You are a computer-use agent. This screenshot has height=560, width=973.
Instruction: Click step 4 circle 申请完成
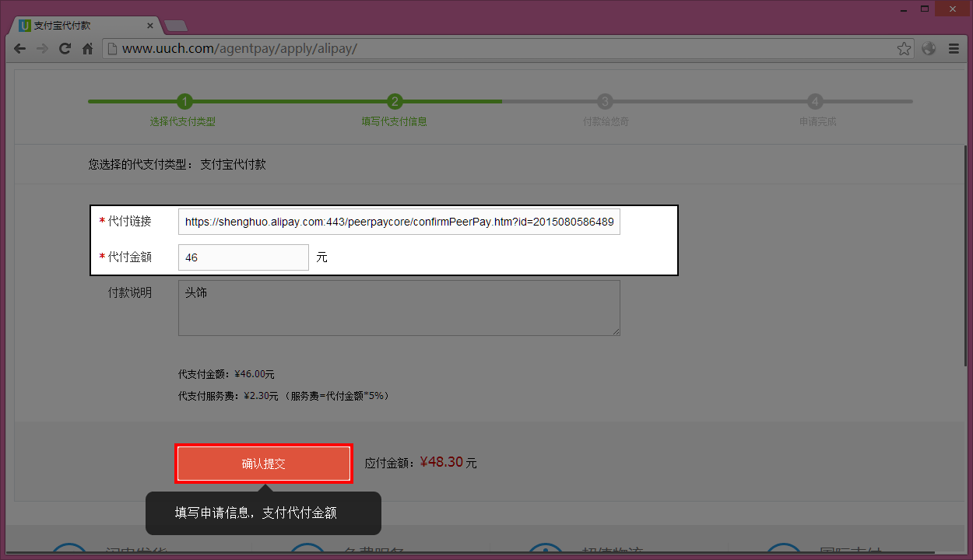(815, 101)
